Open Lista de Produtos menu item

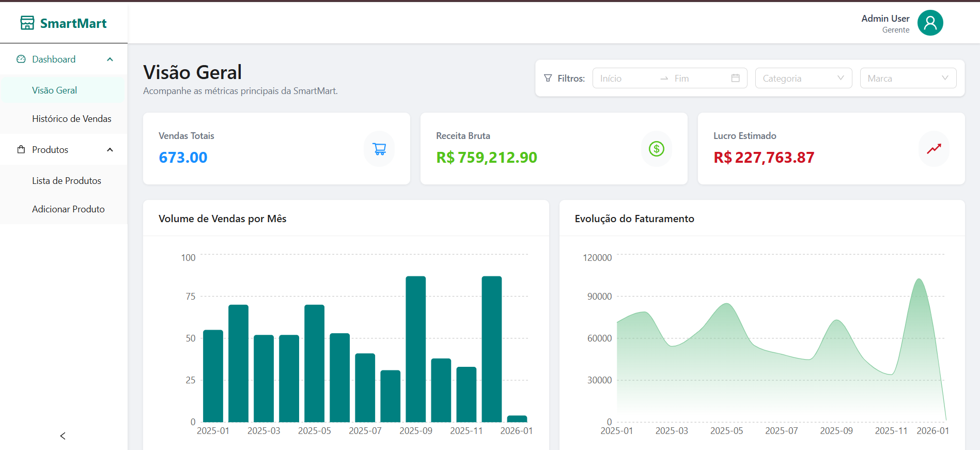(x=67, y=181)
